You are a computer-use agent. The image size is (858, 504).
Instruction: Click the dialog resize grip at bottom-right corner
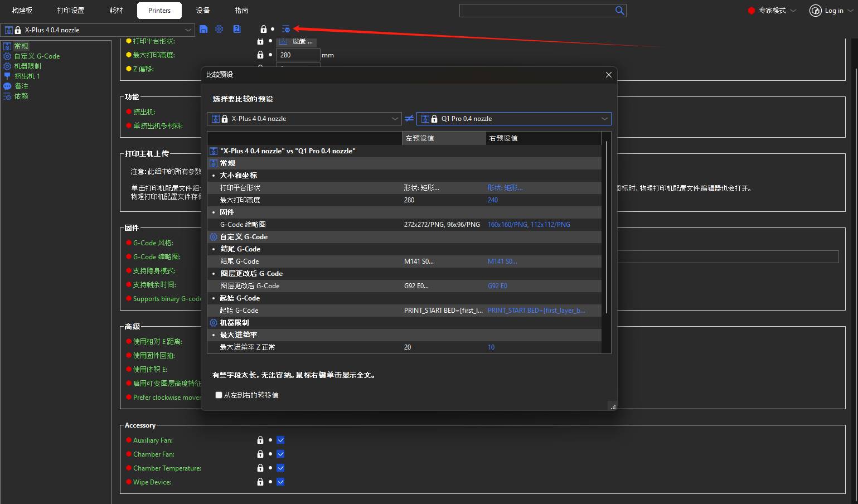point(613,406)
